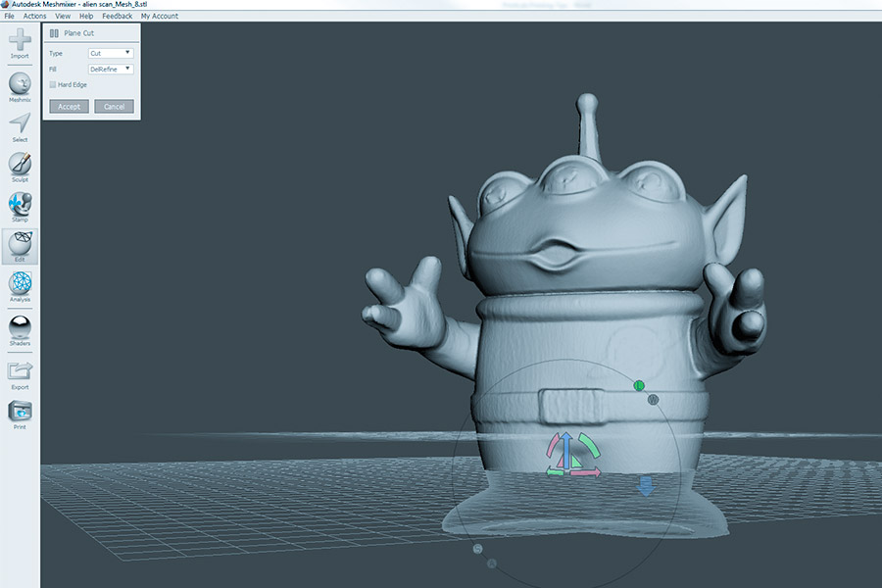This screenshot has height=588, width=882.
Task: Toggle the green L gizmo button
Action: coord(639,386)
